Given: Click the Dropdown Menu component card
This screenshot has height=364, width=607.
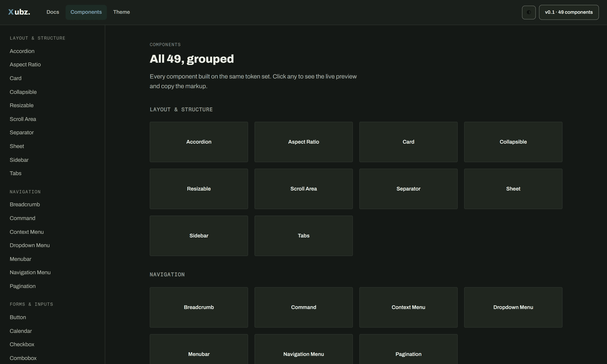Looking at the screenshot, I should (x=513, y=307).
